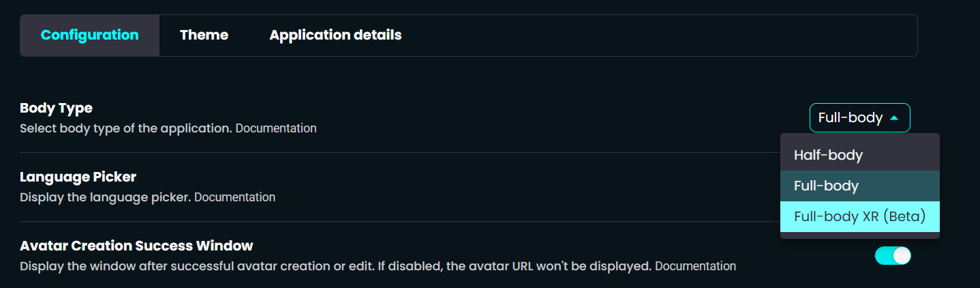The width and height of the screenshot is (980, 288).
Task: Choose the Full-body option in the list
Action: [826, 186]
